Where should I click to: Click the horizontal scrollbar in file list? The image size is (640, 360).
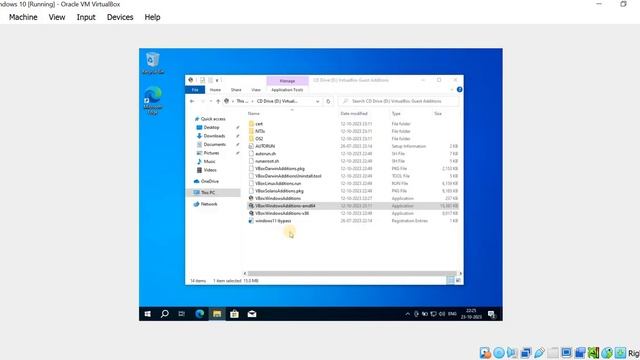352,273
